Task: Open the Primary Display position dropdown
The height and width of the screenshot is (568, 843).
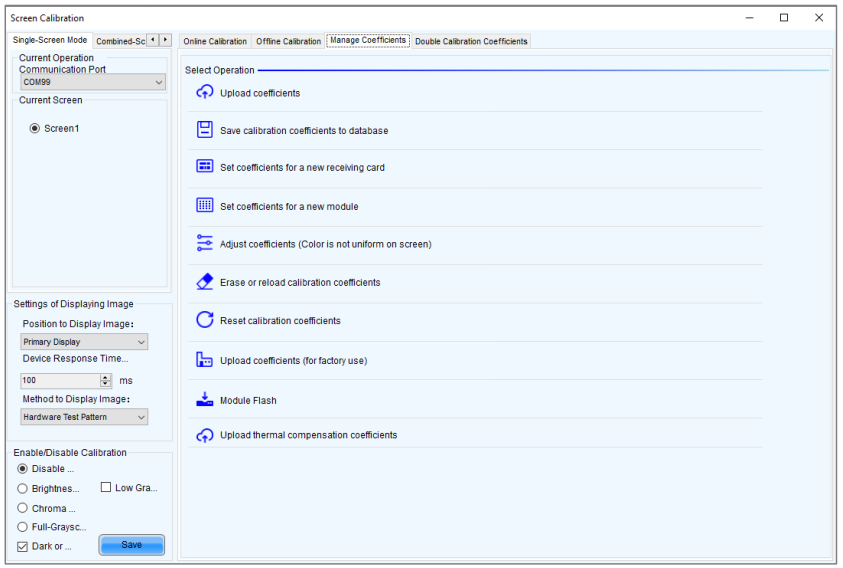Action: click(84, 342)
